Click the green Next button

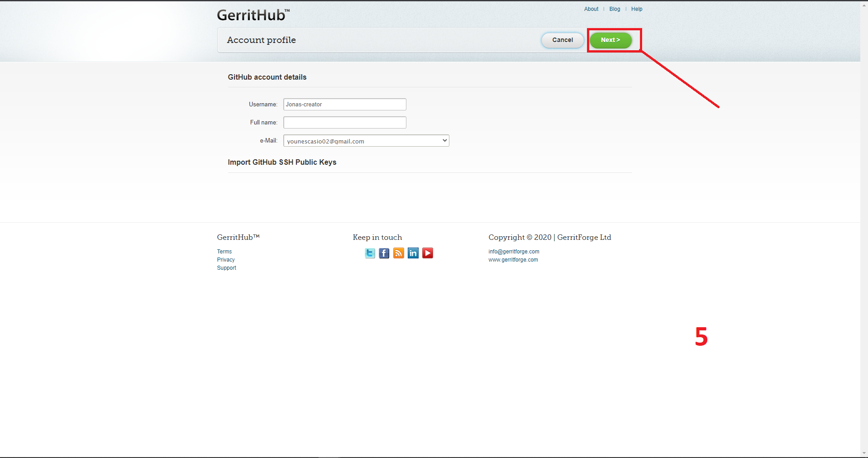[x=610, y=40]
